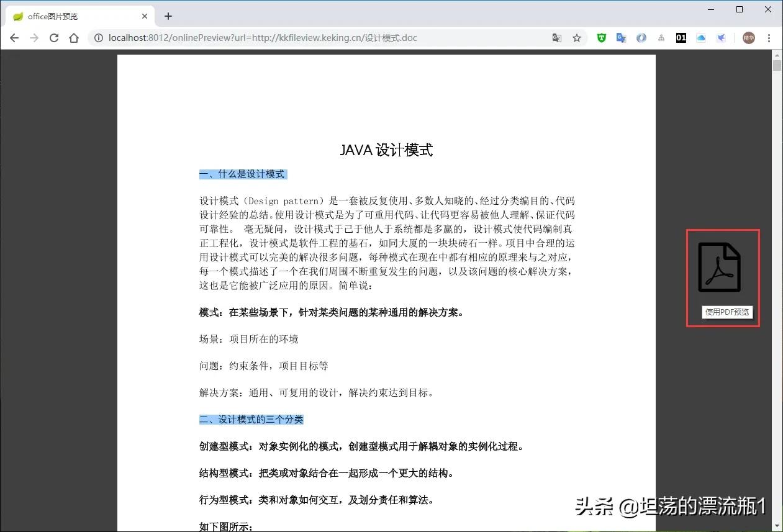Open the OneTab extension icon

coord(641,37)
